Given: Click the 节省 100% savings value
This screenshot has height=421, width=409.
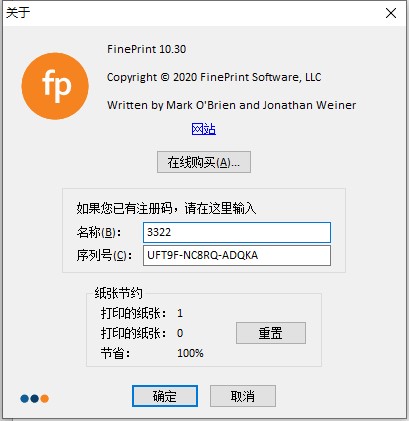Looking at the screenshot, I should (x=190, y=353).
